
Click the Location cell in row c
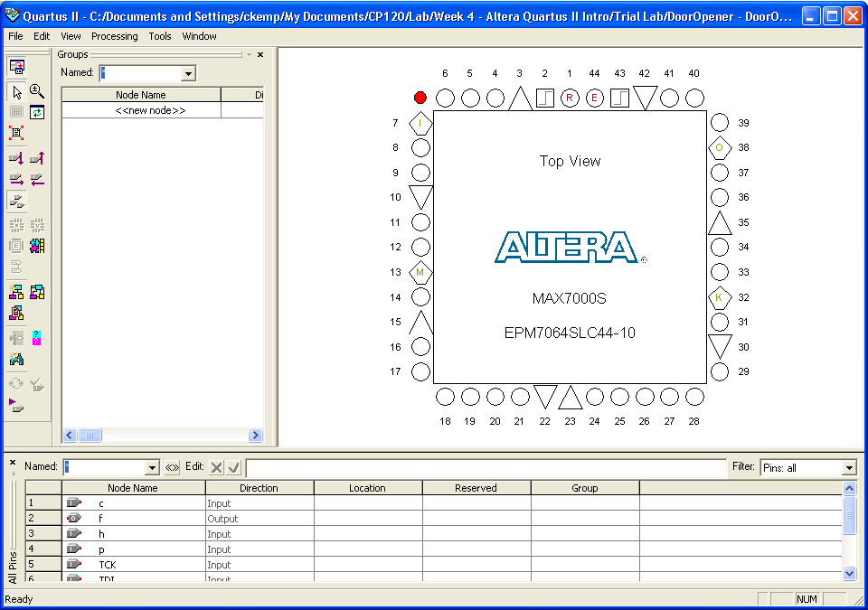pyautogui.click(x=368, y=503)
